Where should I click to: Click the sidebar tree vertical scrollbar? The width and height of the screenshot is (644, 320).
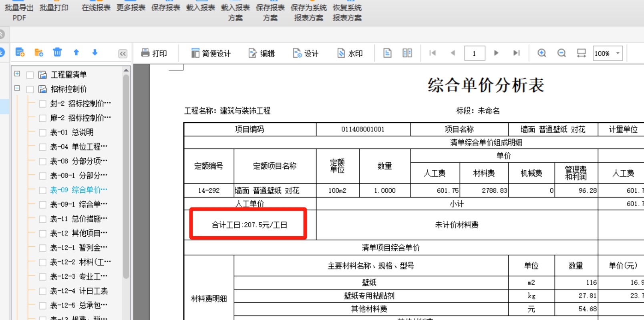click(x=126, y=176)
